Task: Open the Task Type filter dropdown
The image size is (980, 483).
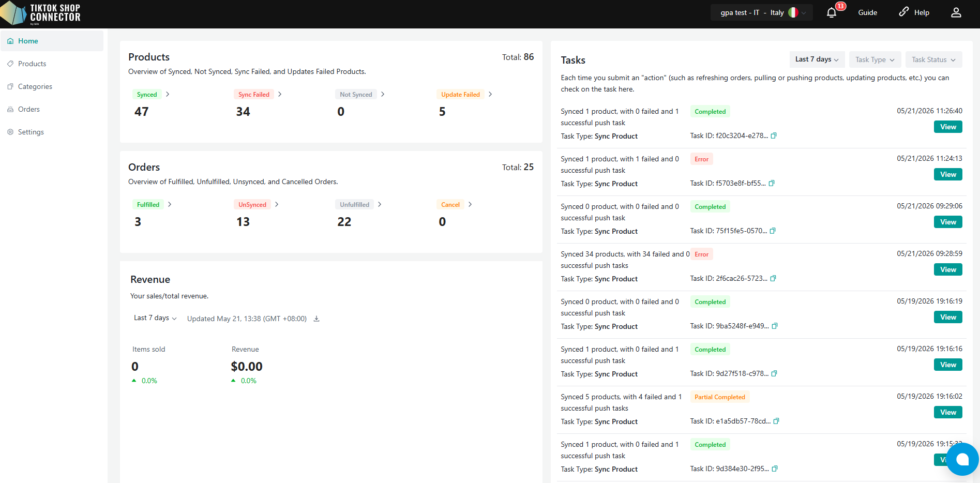Action: click(875, 59)
